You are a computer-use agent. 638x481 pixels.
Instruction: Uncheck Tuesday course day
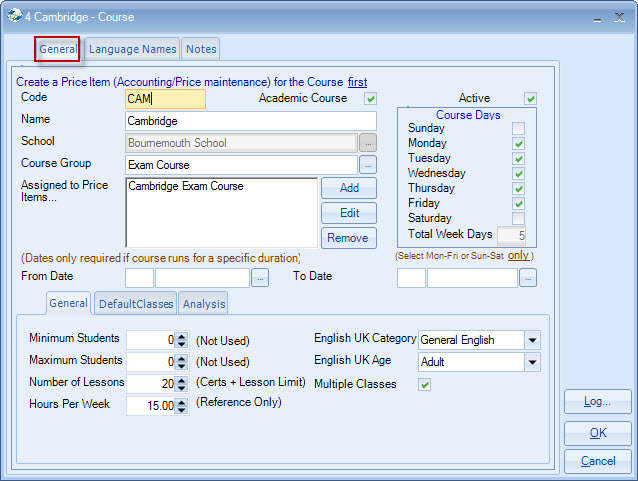tap(518, 158)
